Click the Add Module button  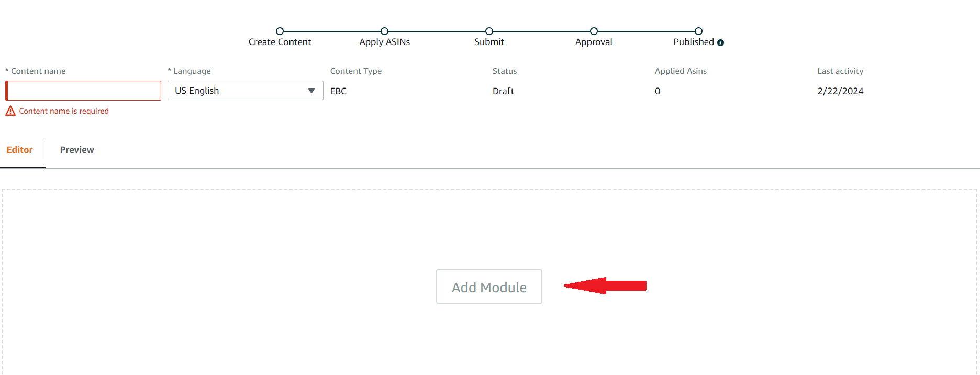(489, 286)
